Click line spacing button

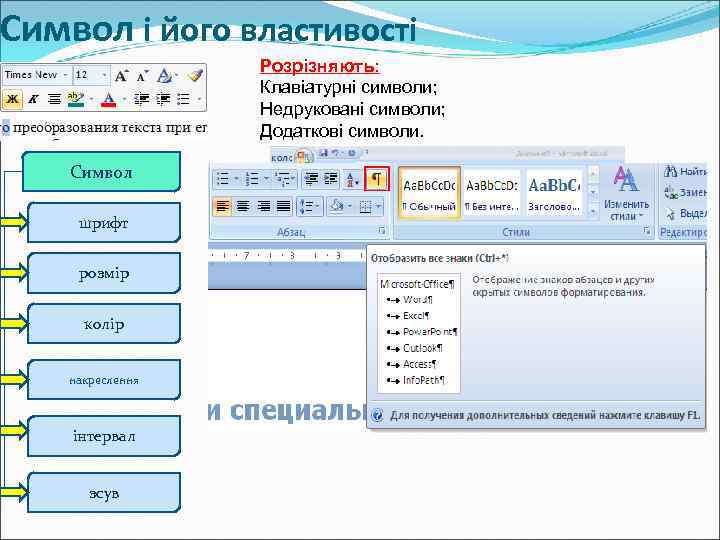(309, 207)
